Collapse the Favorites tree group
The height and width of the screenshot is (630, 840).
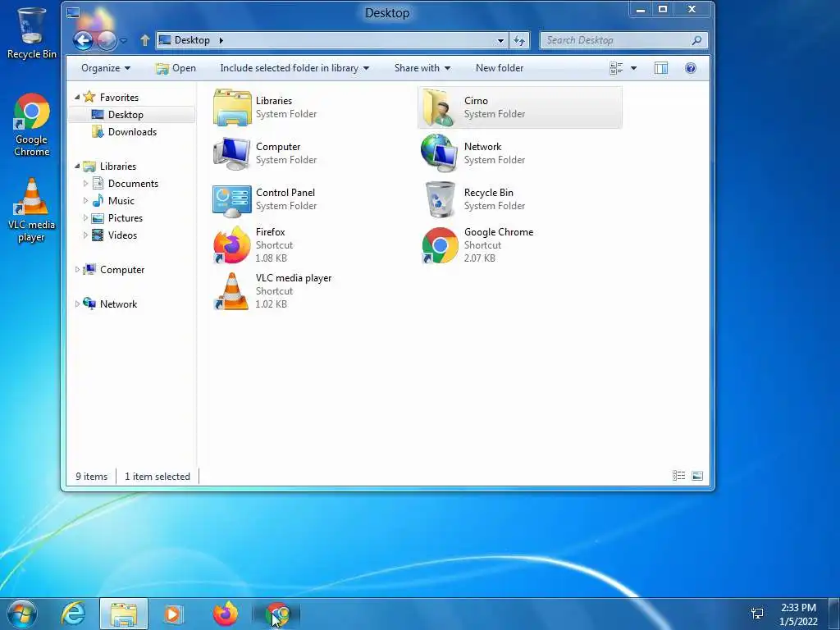tap(77, 97)
